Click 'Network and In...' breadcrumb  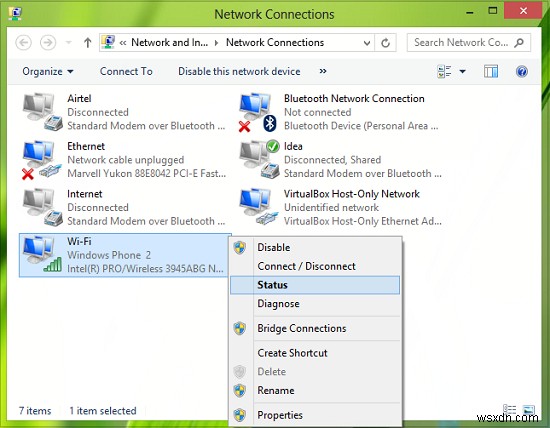click(x=169, y=42)
